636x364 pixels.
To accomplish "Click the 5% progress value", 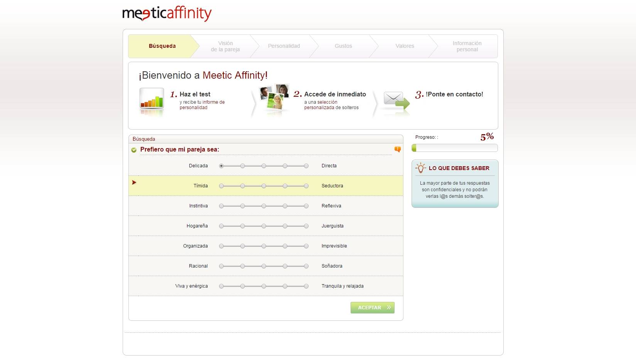I will click(x=487, y=136).
